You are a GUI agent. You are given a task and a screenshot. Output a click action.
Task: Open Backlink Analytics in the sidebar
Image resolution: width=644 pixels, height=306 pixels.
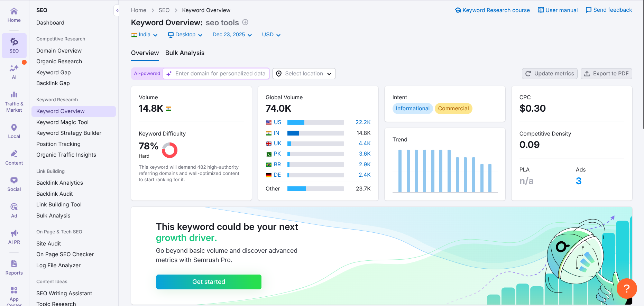(x=60, y=183)
